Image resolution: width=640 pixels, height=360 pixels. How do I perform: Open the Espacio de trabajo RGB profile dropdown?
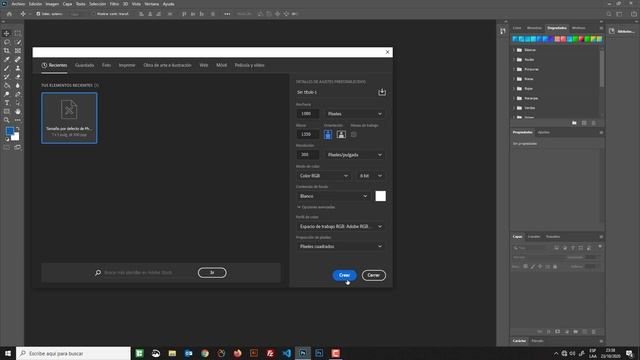coord(340,227)
